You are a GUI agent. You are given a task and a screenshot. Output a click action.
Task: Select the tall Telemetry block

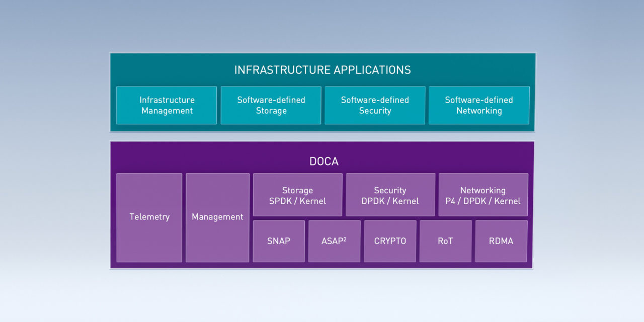(149, 217)
